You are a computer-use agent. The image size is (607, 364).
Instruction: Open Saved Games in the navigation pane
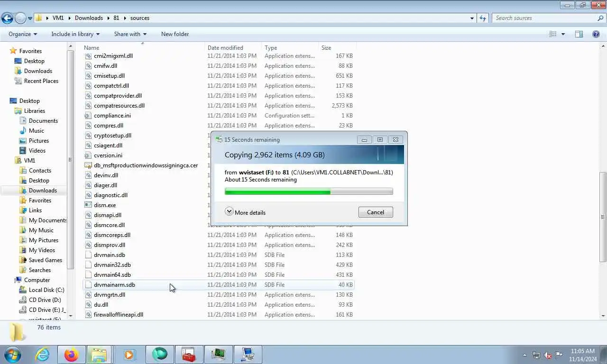pos(46,260)
